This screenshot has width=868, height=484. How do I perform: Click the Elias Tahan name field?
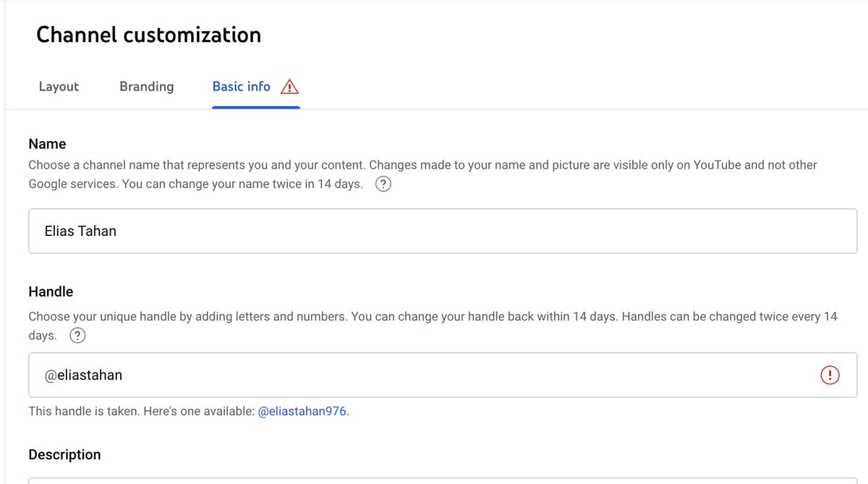point(443,232)
